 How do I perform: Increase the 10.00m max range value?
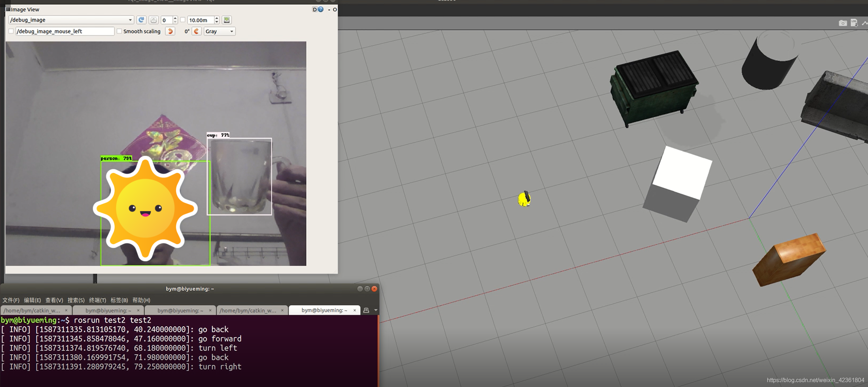[216, 18]
